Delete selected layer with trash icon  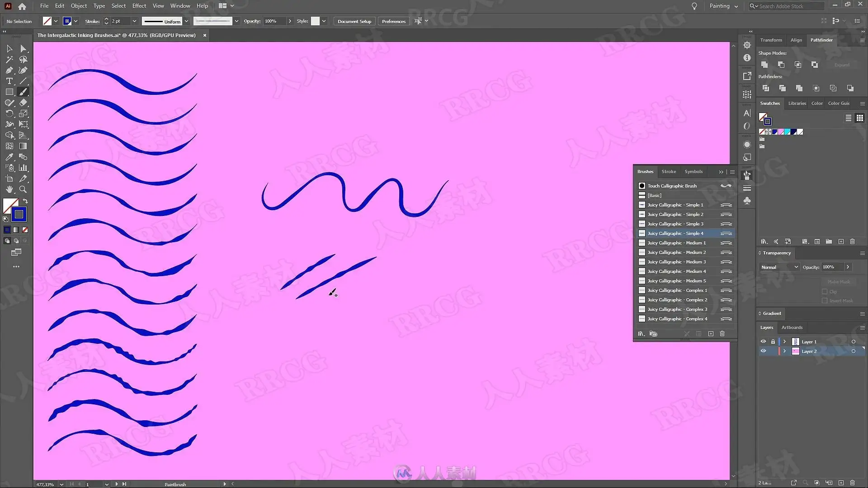pos(853,483)
